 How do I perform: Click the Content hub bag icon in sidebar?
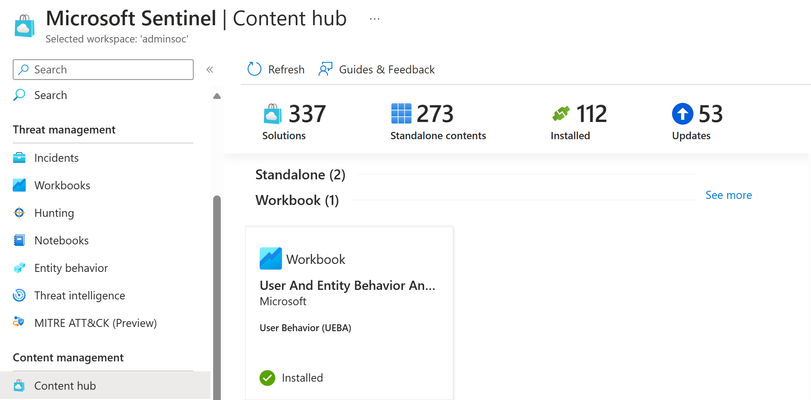[19, 386]
